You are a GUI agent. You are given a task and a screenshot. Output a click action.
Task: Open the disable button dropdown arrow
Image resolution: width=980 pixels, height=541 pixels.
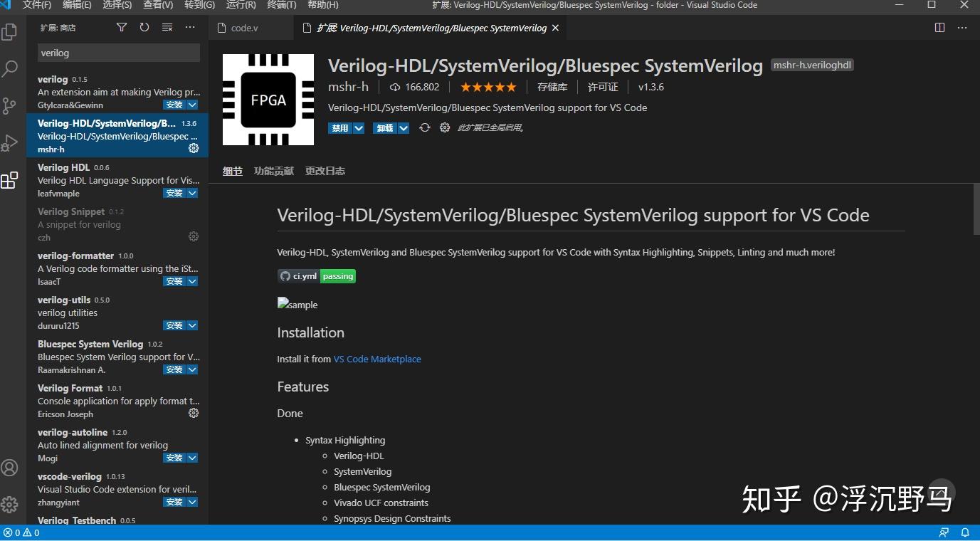[x=359, y=127]
